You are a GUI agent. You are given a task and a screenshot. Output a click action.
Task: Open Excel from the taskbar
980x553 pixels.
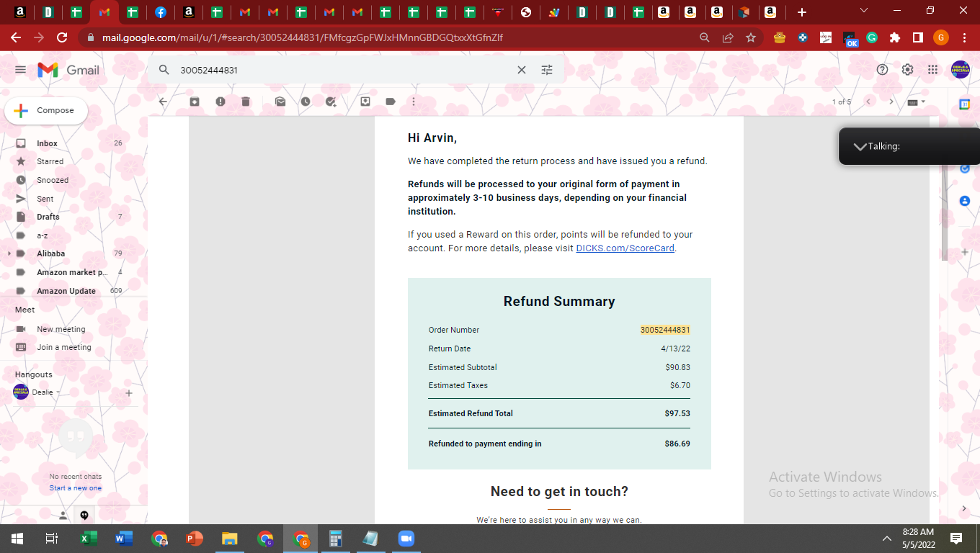click(x=89, y=539)
